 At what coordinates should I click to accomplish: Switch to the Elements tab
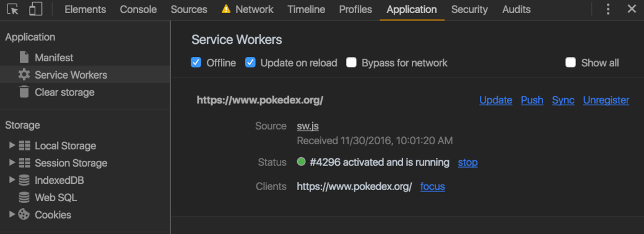85,9
